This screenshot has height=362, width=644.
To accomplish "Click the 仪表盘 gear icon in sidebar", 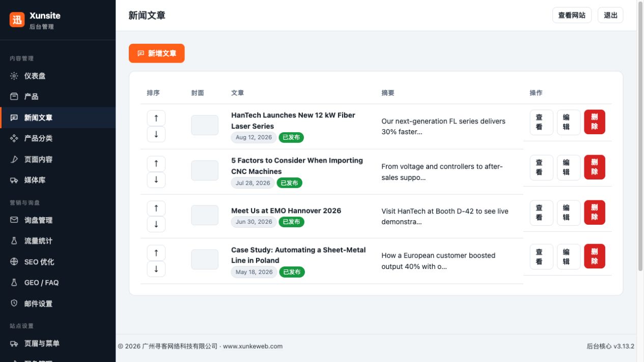I will coord(14,76).
